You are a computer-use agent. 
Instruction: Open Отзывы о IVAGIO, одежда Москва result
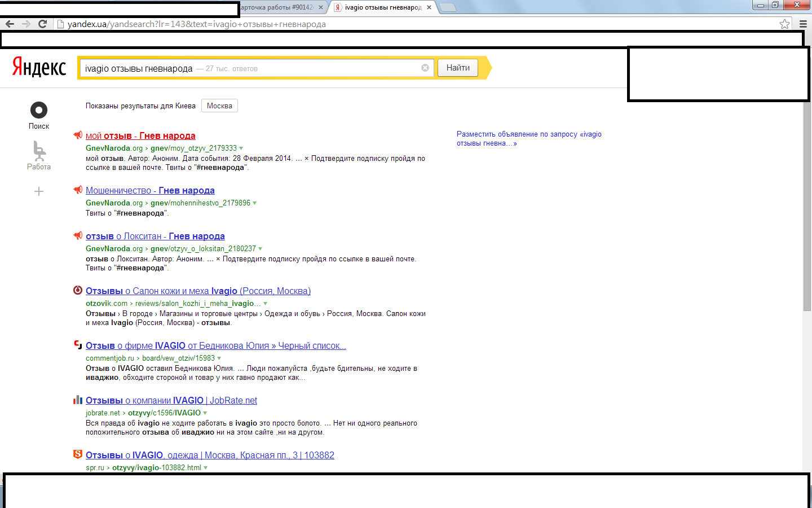pos(210,455)
